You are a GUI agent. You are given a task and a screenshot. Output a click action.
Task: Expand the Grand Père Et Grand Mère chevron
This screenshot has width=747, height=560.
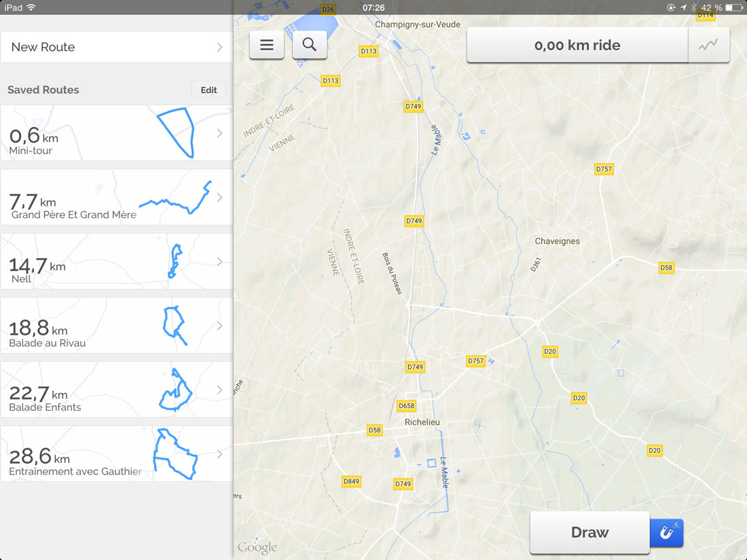coord(219,197)
